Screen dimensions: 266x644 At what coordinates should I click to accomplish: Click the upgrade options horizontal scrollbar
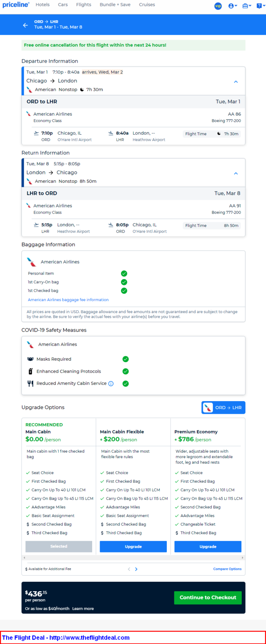pyautogui.click(x=133, y=558)
